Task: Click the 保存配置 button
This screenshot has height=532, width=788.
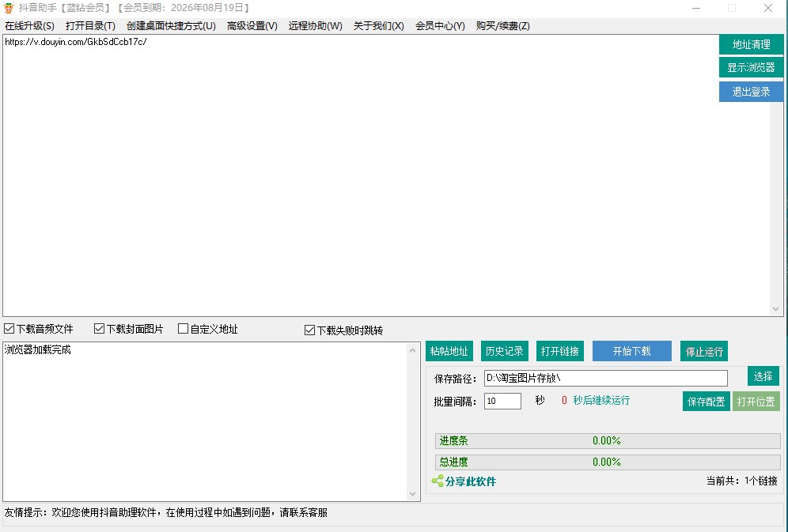Action: click(706, 402)
